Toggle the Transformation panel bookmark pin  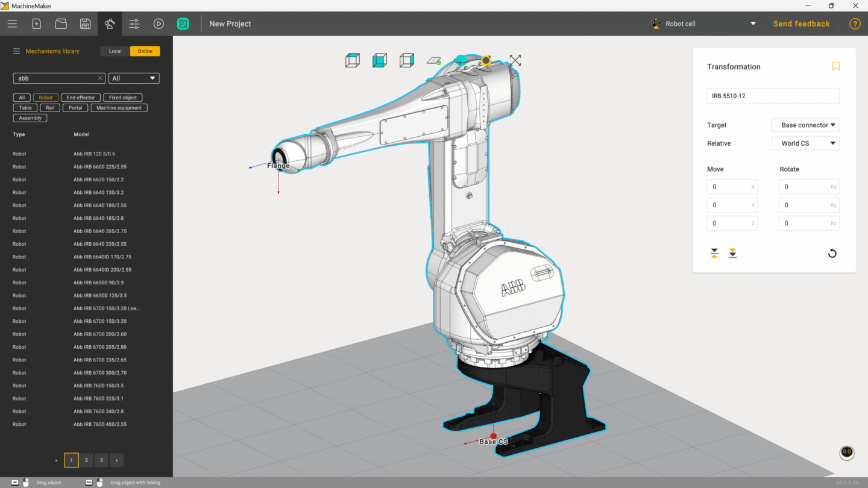[x=835, y=66]
